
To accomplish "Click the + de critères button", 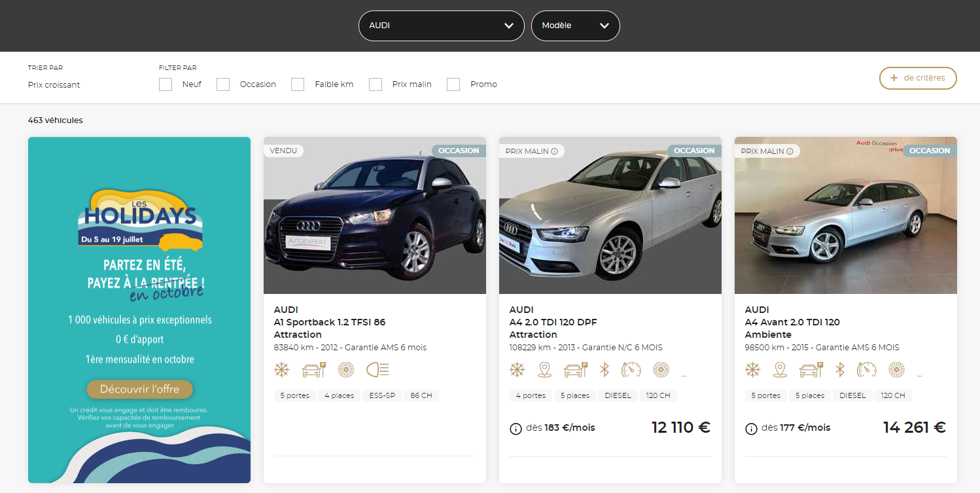I will (x=918, y=78).
